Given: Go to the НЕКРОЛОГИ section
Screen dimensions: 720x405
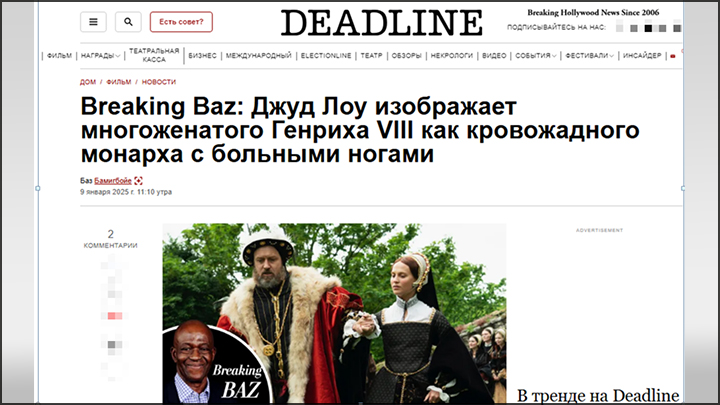Looking at the screenshot, I should 451,56.
